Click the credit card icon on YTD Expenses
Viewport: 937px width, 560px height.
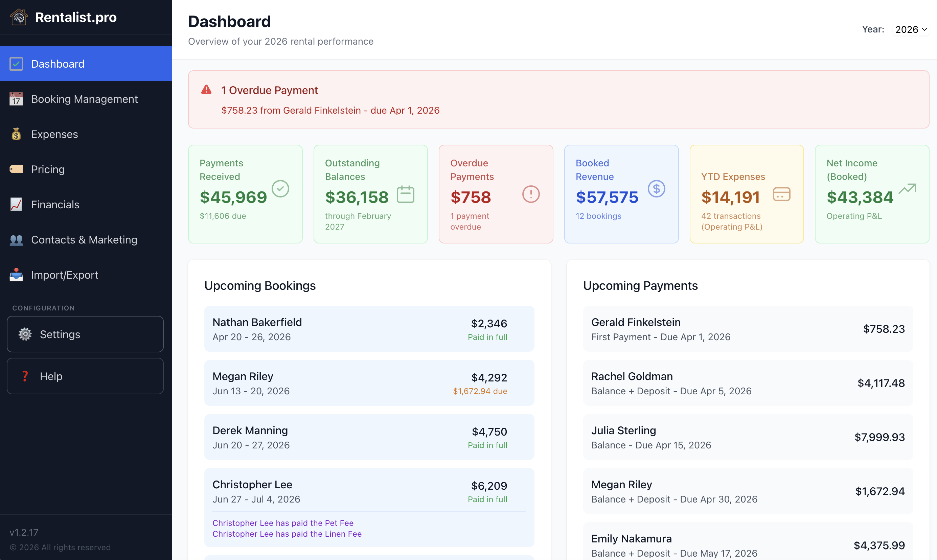click(x=781, y=194)
